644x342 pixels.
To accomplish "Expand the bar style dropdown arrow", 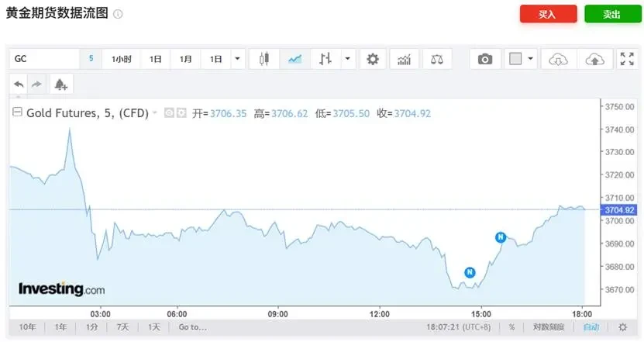I will [348, 59].
